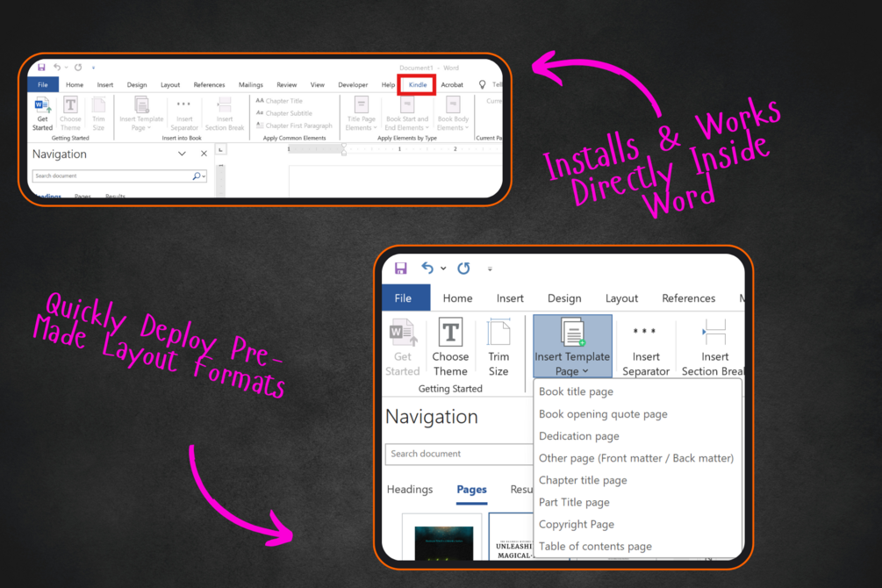Click Search document field in Kindle-tab window
Viewport: 882px width, 588px height.
tap(119, 176)
